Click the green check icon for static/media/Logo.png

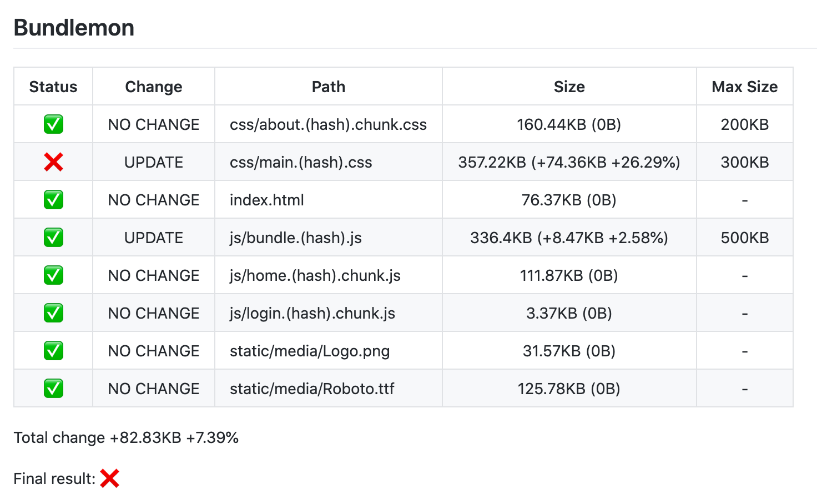53,351
